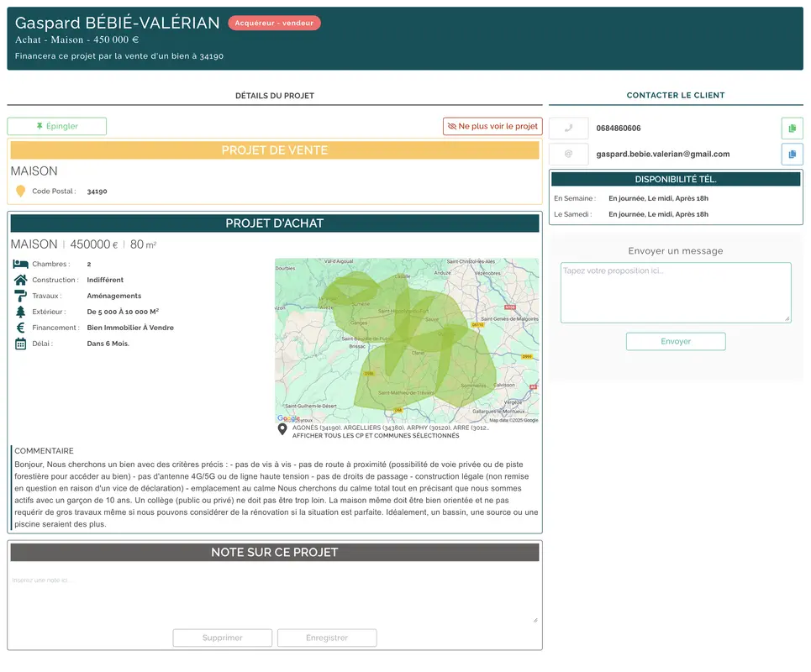811x672 pixels.
Task: Click the paint roller icon next to Travaux
Action: click(x=18, y=296)
